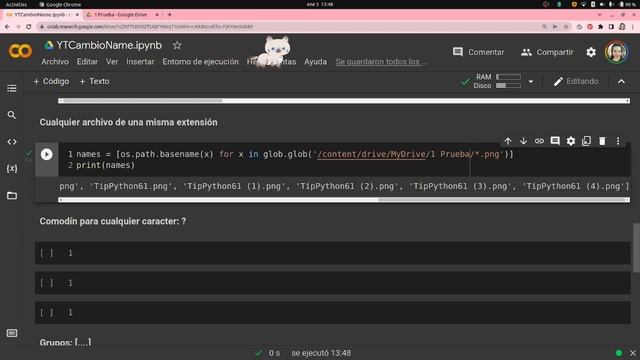
Task: Open the Activities overview
Action: (16, 4)
